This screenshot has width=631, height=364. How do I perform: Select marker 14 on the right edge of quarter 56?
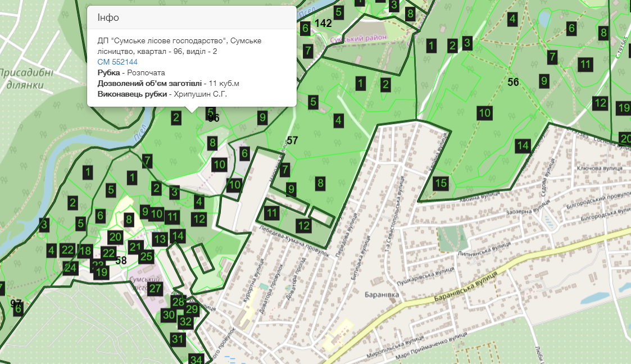(x=522, y=145)
